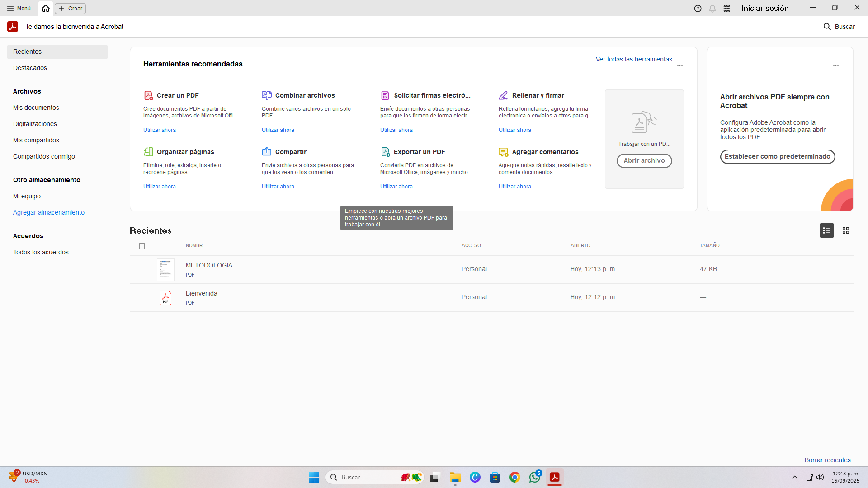Click the Organizar páginas icon
The width and height of the screenshot is (868, 488).
[x=148, y=152]
